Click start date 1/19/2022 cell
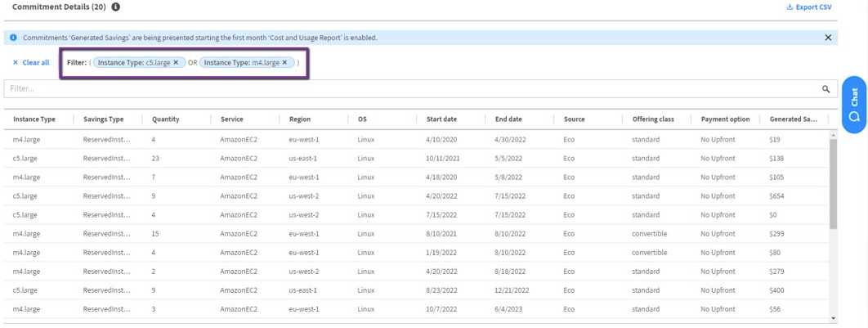 441,253
